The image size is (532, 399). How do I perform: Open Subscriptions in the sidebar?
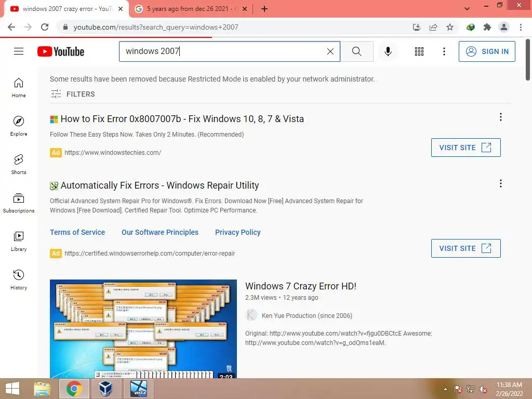pos(19,203)
